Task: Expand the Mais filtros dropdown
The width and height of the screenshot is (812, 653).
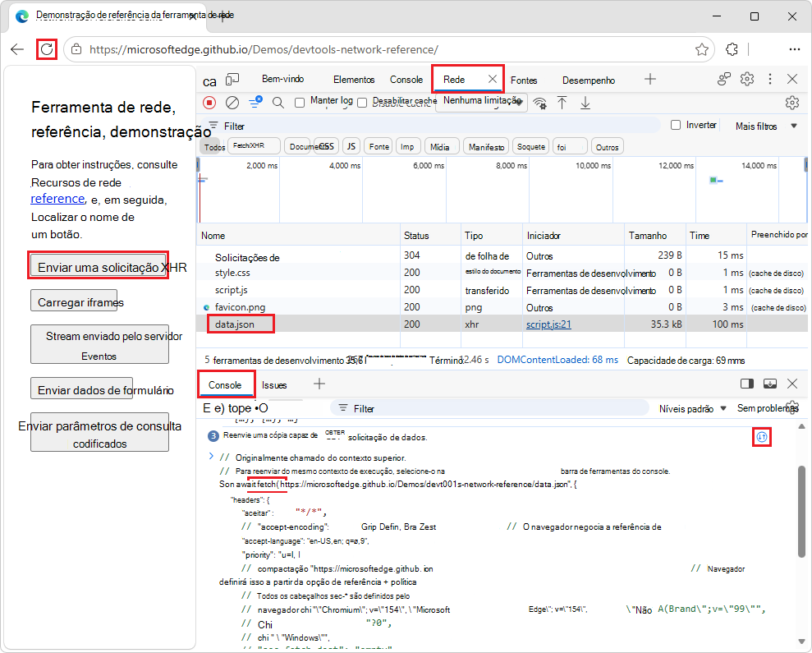Action: (x=766, y=126)
